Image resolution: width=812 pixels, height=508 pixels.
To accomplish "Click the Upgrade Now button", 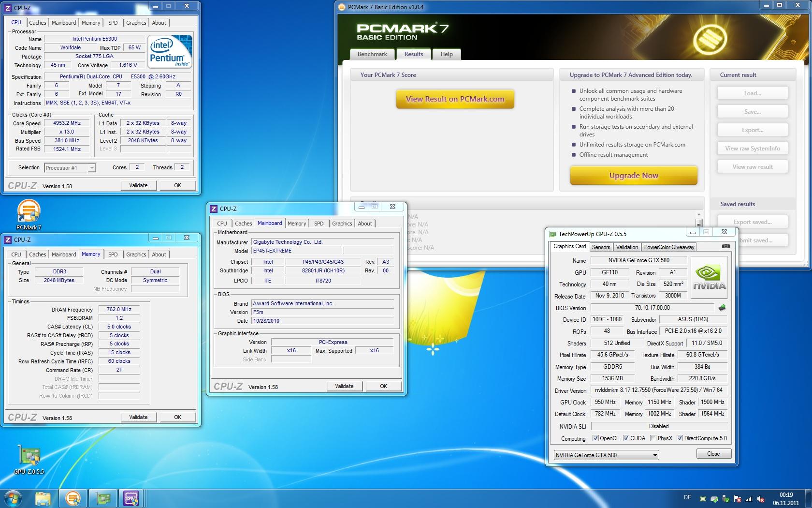I will [634, 176].
